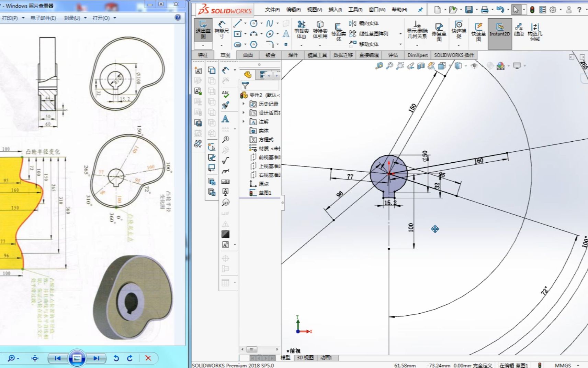Select the Spline sketch tool
The height and width of the screenshot is (368, 588).
[x=270, y=23]
